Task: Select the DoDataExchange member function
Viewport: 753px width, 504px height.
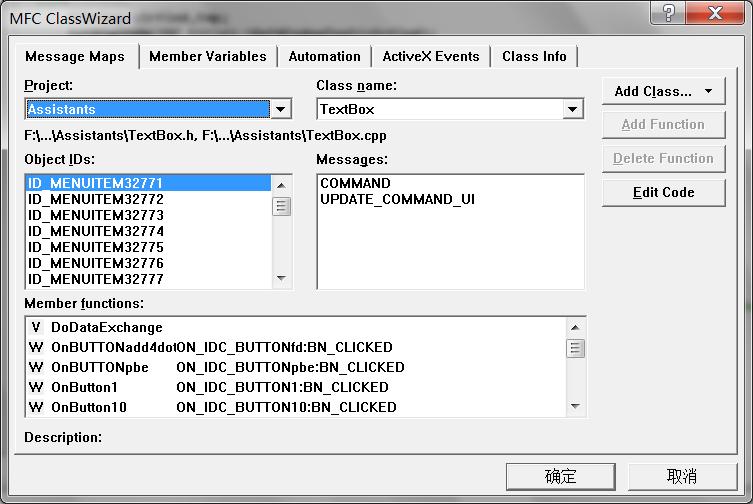Action: 295,328
